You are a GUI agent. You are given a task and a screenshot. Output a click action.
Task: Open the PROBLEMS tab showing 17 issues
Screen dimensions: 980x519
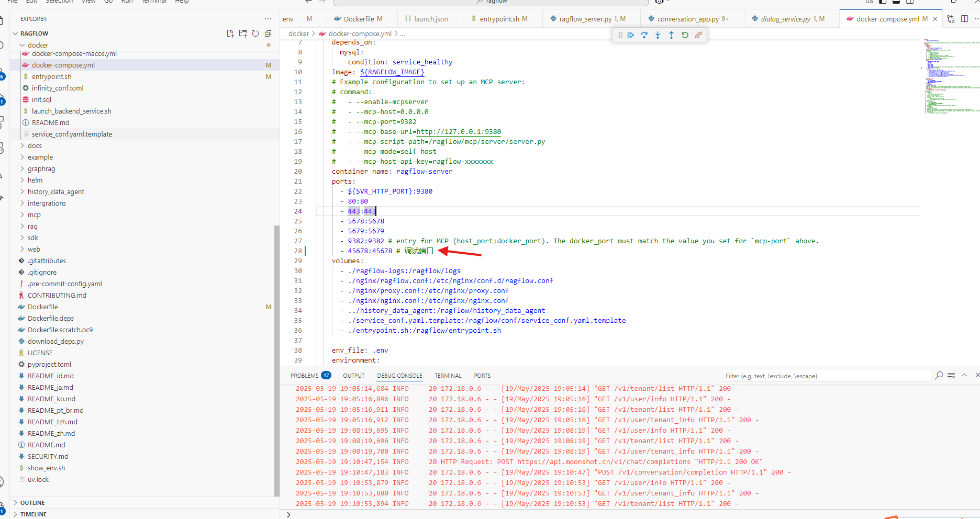305,375
